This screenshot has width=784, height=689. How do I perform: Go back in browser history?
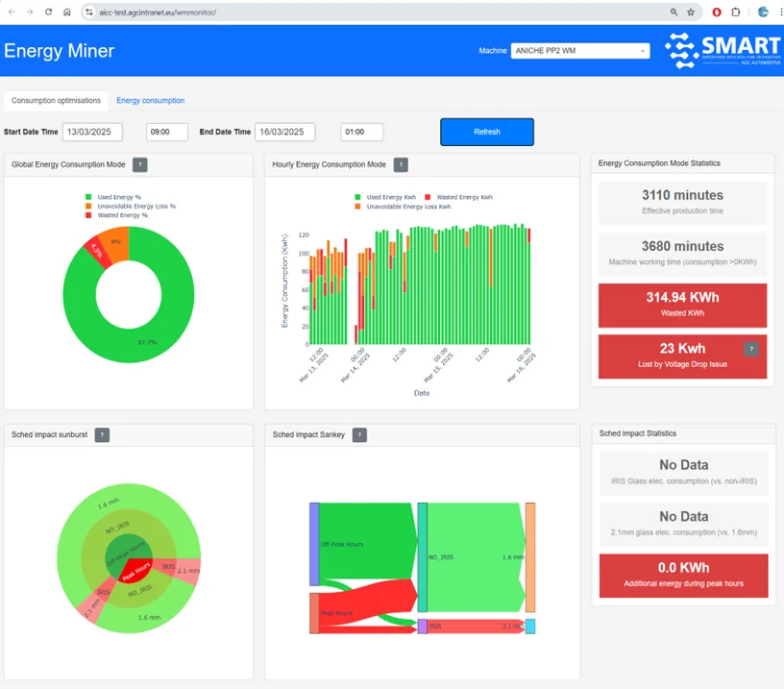pyautogui.click(x=12, y=12)
